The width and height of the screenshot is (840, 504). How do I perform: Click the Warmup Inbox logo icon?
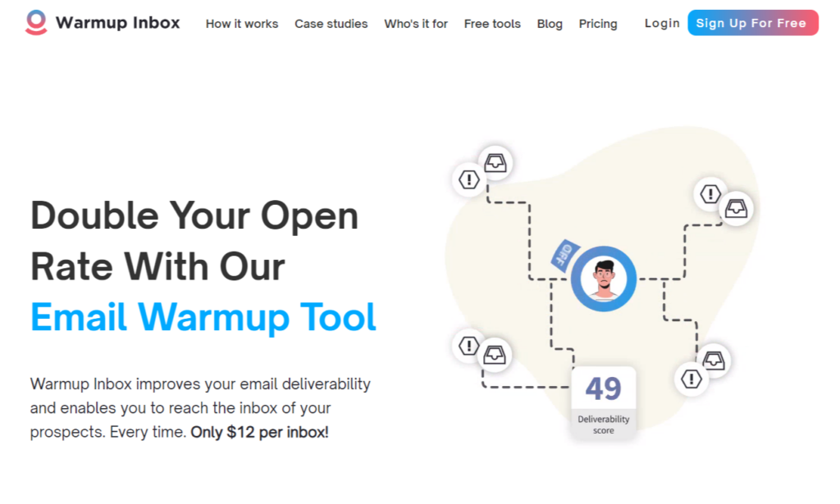pos(36,22)
